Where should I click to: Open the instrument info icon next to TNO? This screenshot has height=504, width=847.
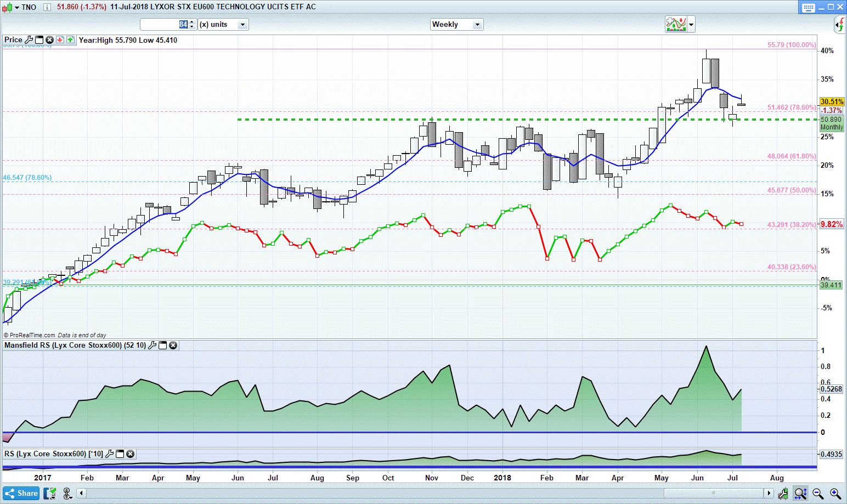click(47, 7)
